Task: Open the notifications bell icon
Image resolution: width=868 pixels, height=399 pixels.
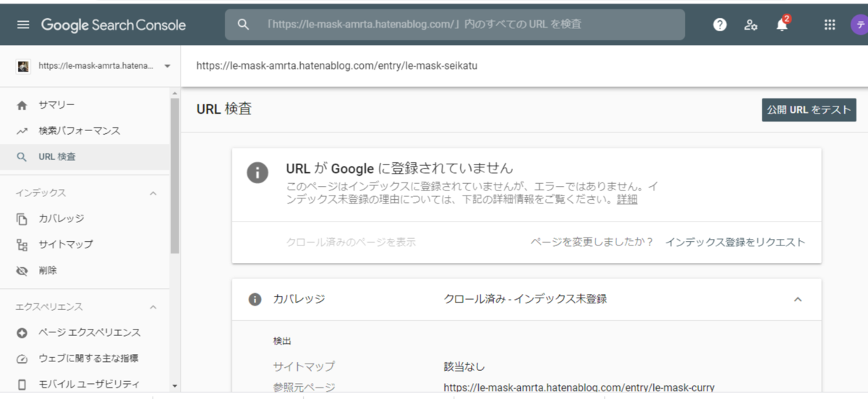Action: [782, 25]
